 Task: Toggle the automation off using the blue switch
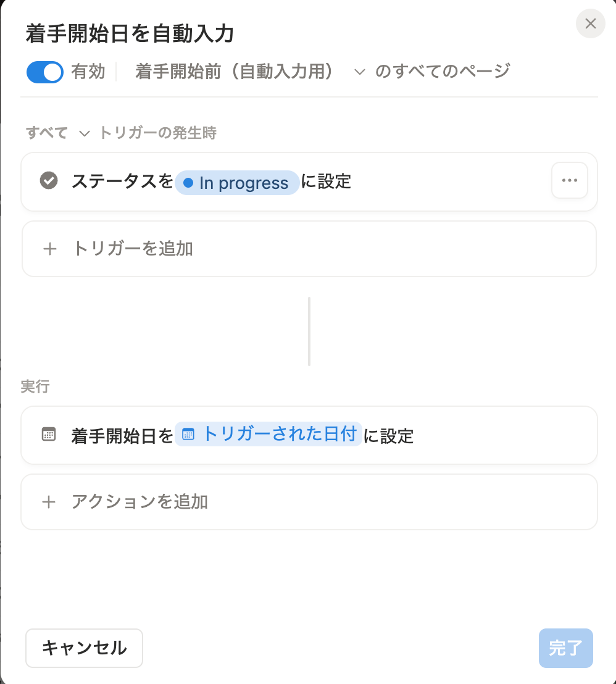point(44,72)
